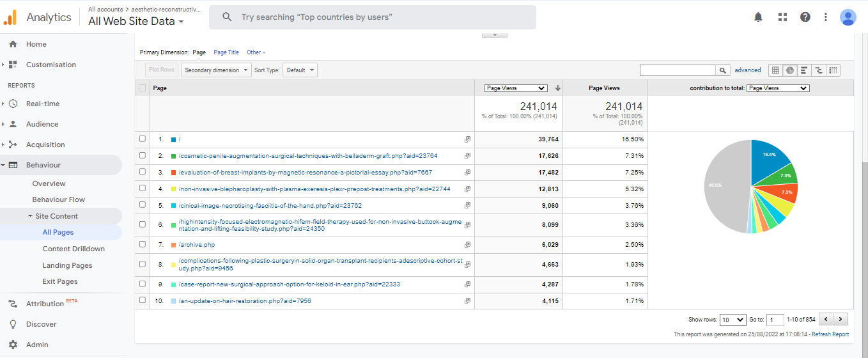Image resolution: width=868 pixels, height=358 pixels.
Task: Switch primary dimension to Page Title
Action: point(226,52)
